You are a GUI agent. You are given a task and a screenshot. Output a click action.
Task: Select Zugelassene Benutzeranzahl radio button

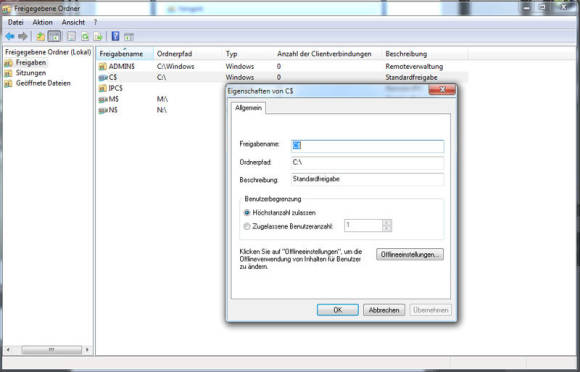point(247,226)
